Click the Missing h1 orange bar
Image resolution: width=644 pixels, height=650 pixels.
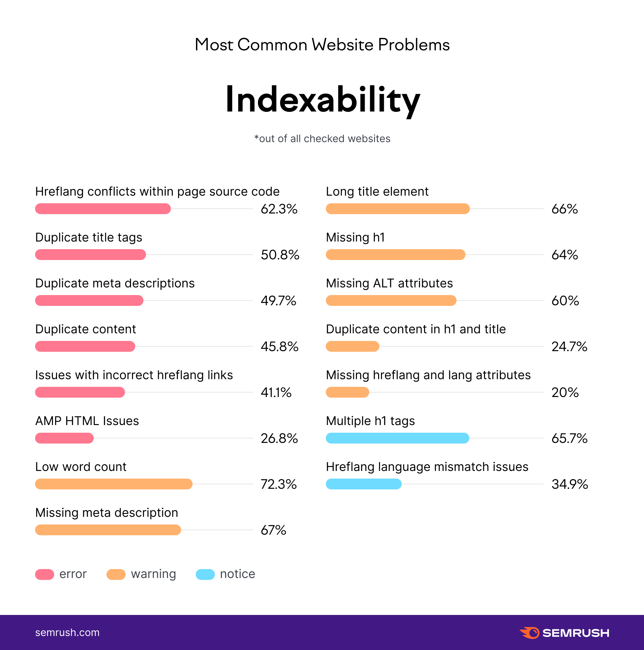396,254
